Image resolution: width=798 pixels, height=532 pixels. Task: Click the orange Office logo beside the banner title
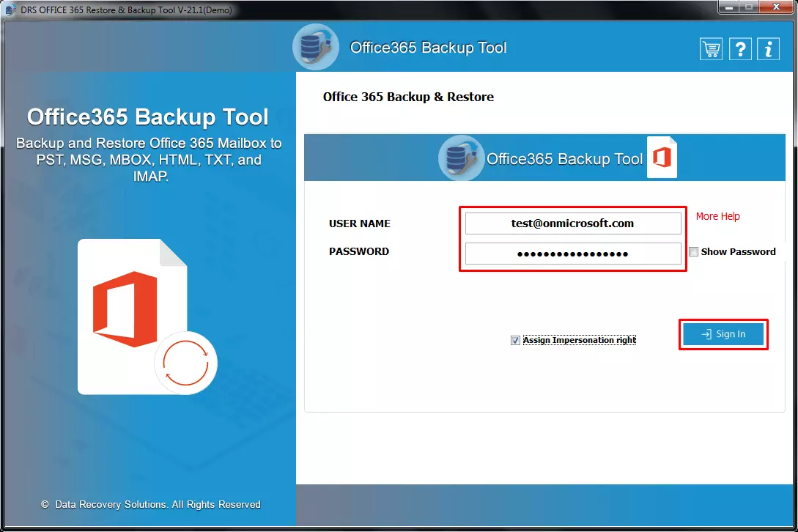(662, 157)
